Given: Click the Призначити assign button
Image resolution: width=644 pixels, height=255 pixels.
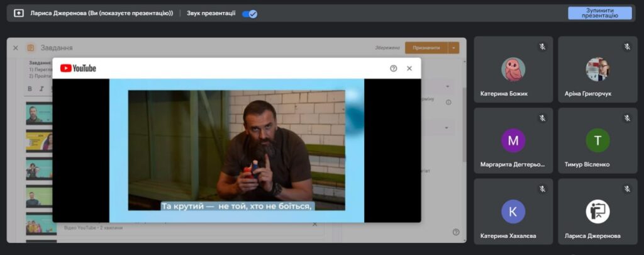Looking at the screenshot, I should [x=426, y=48].
